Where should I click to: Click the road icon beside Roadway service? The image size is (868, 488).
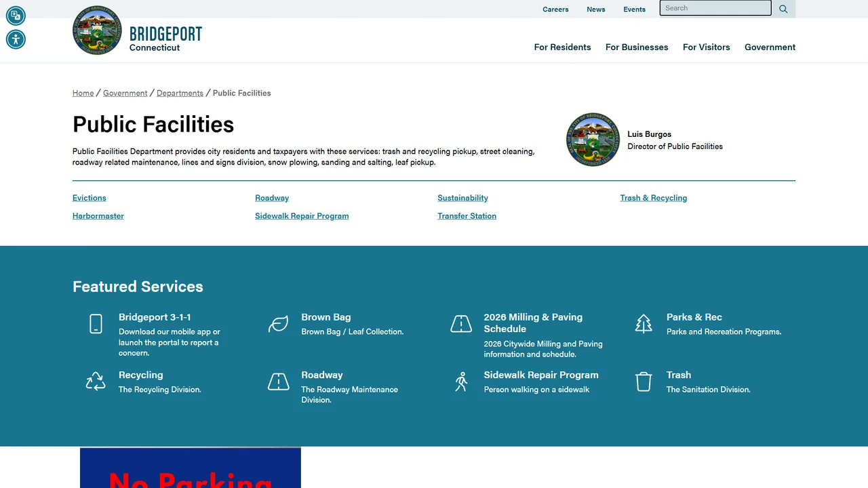[x=278, y=382]
